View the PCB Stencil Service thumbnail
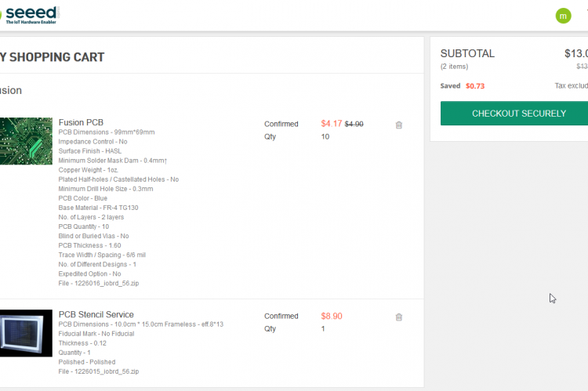 coord(26,333)
